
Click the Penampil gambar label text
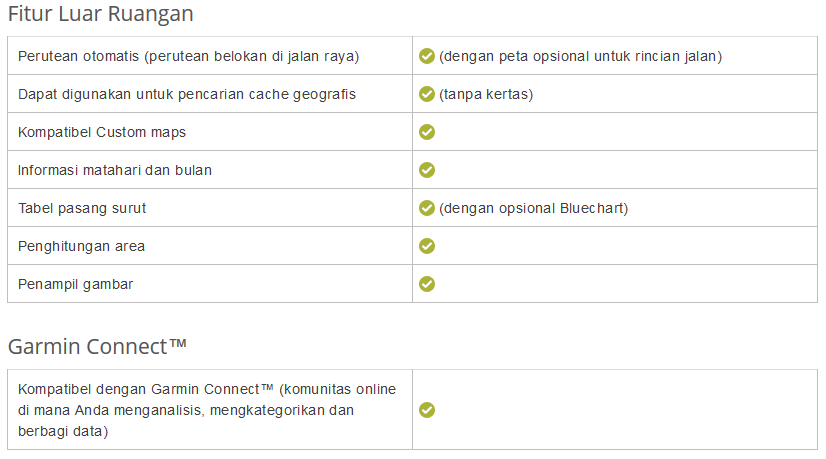pyautogui.click(x=76, y=284)
